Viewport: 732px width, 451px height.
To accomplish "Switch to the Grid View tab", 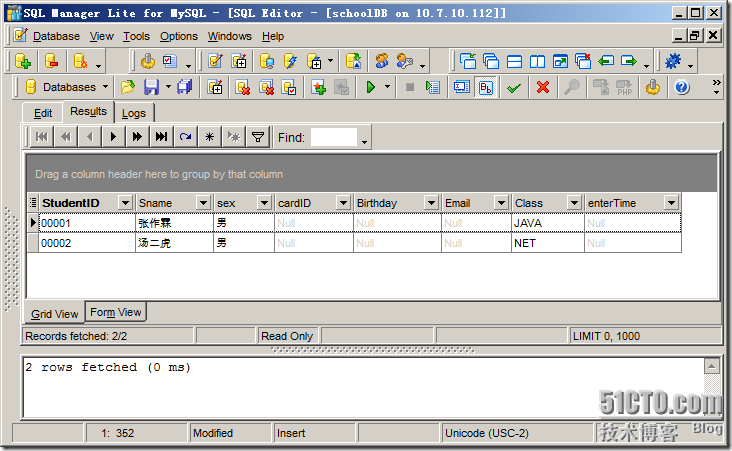I will (55, 314).
